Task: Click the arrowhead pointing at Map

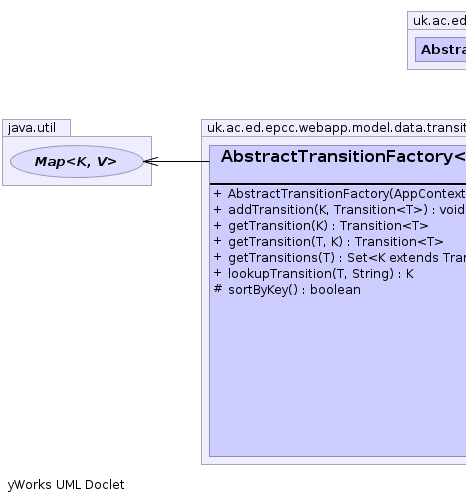Action: 151,162
